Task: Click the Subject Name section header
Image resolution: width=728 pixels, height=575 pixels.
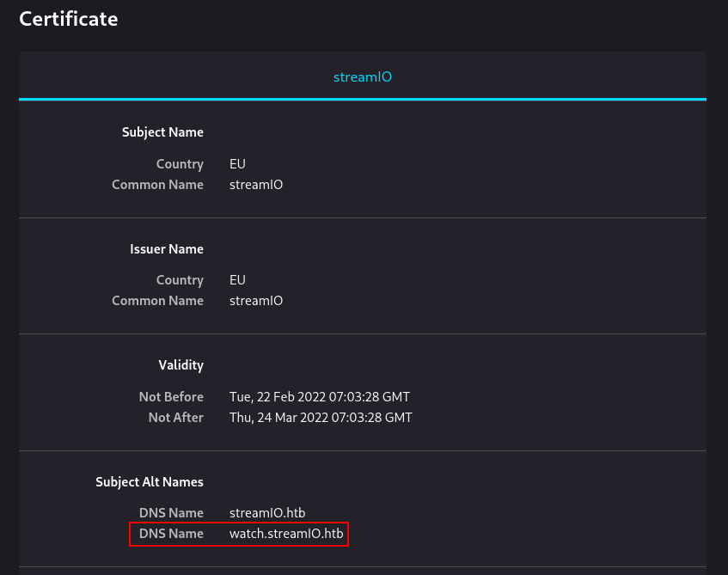Action: pos(162,132)
